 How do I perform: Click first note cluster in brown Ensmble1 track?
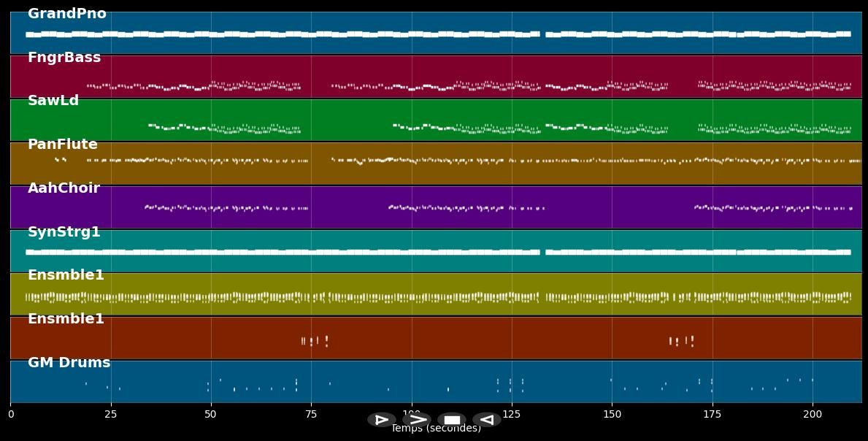click(315, 341)
